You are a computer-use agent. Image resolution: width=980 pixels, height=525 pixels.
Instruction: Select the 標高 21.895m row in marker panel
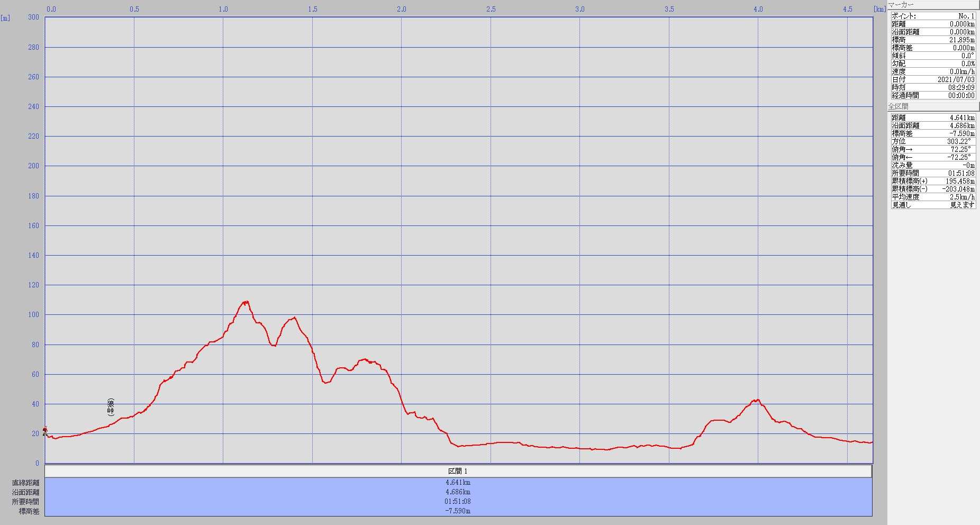(x=932, y=40)
